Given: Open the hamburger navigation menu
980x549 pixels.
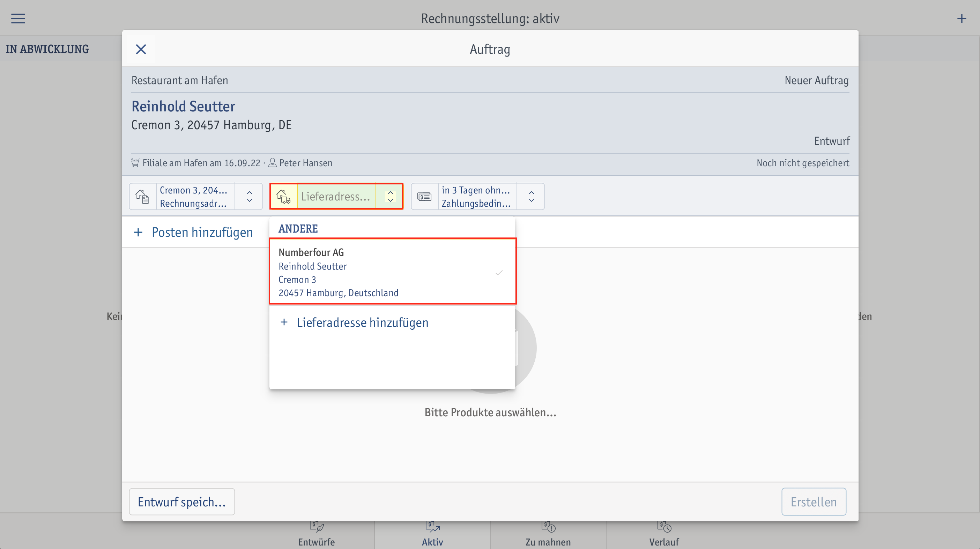Looking at the screenshot, I should click(x=18, y=18).
